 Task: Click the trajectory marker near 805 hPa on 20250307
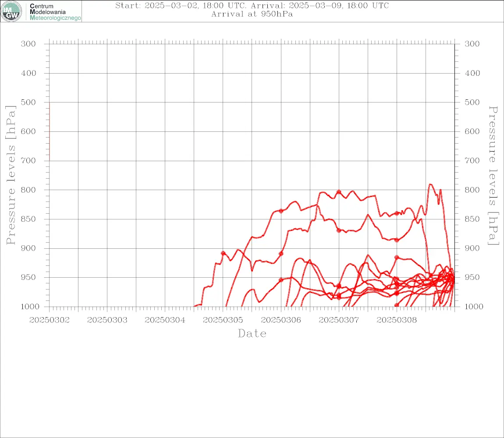pos(339,192)
